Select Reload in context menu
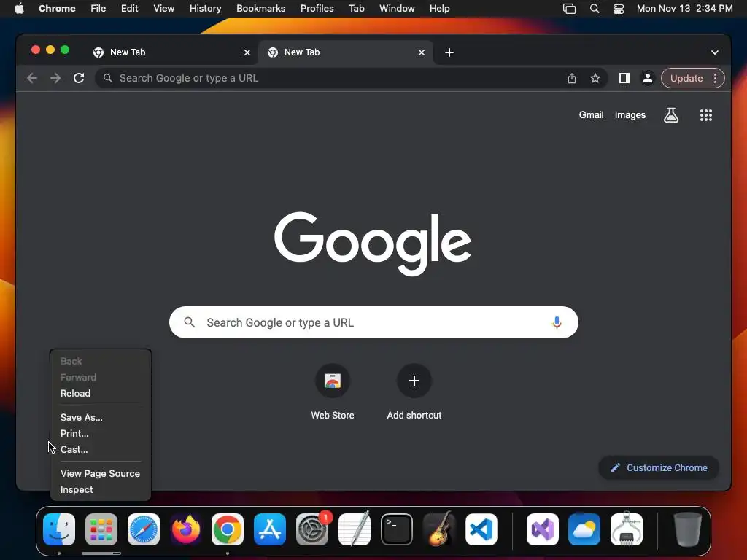Screen dimensions: 747x560 [101, 393]
